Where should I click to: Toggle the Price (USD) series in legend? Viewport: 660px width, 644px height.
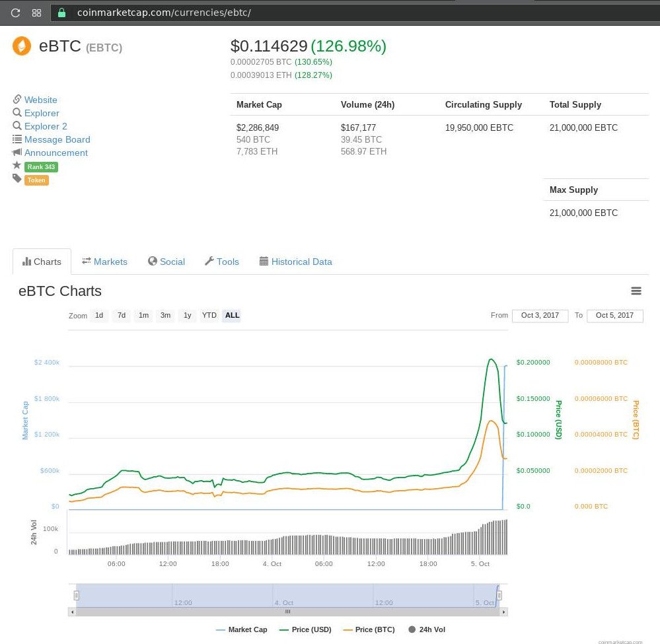click(305, 629)
